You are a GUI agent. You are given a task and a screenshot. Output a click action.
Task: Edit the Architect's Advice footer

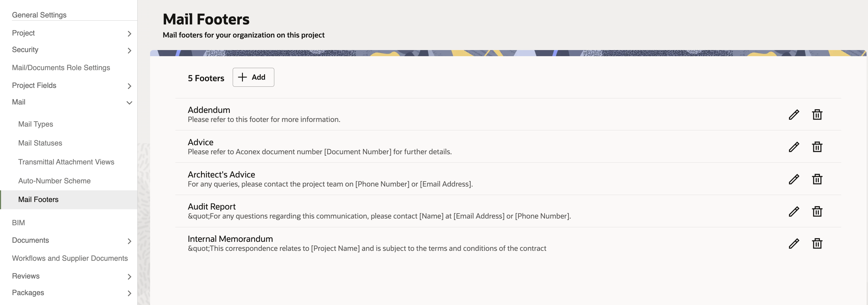pos(794,179)
